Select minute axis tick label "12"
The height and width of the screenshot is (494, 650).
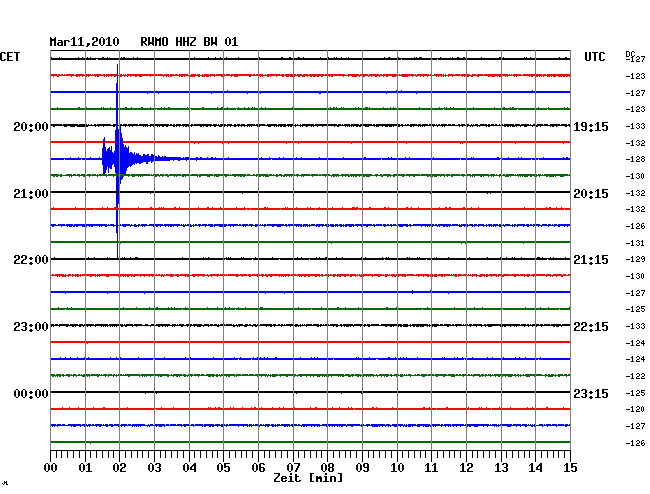[466, 468]
